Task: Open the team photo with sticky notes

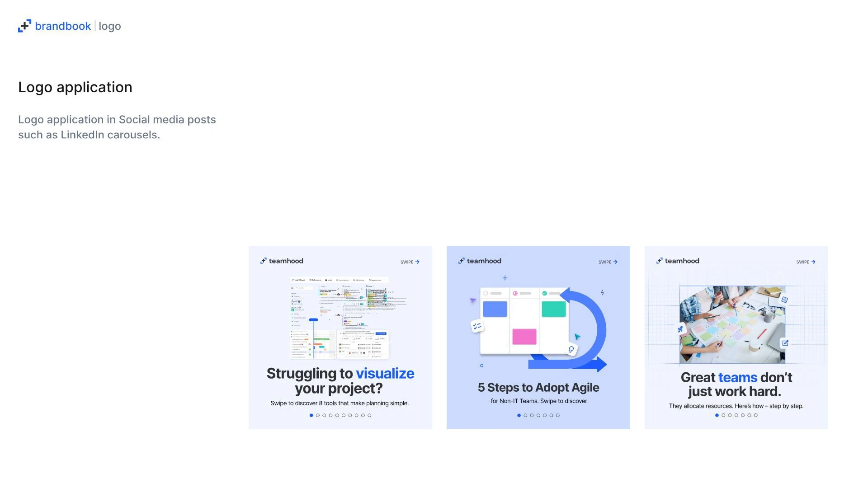Action: [x=732, y=324]
